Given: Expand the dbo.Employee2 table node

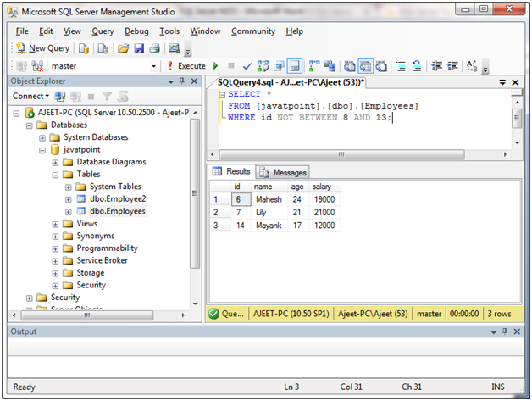Looking at the screenshot, I should (69, 199).
